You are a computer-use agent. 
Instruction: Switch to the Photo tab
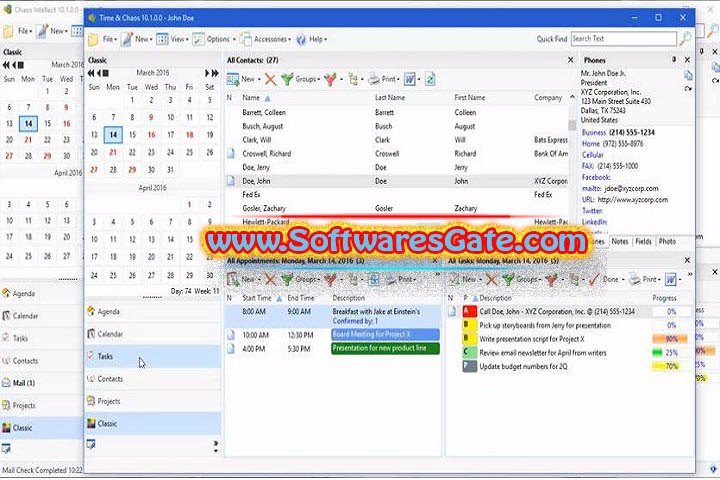(x=667, y=242)
